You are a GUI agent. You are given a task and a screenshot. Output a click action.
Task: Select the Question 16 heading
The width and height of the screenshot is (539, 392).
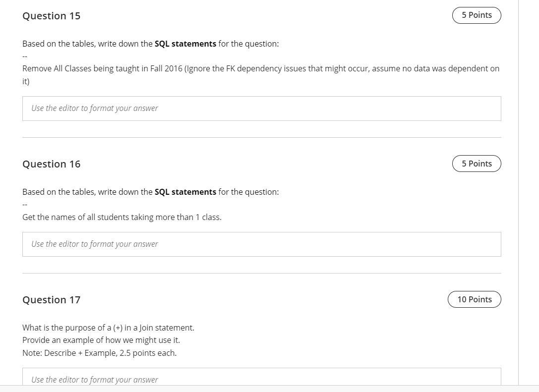(51, 164)
